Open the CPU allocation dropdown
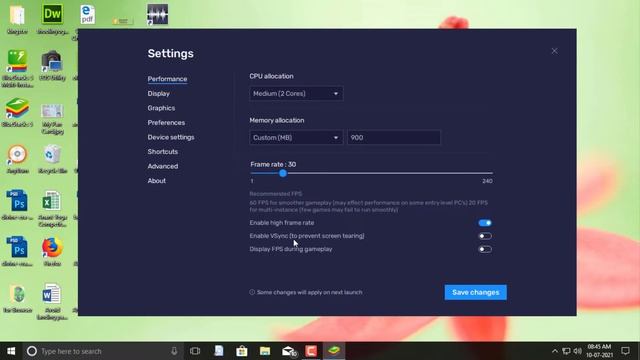Screen dimensions: 640x360 click(296, 93)
